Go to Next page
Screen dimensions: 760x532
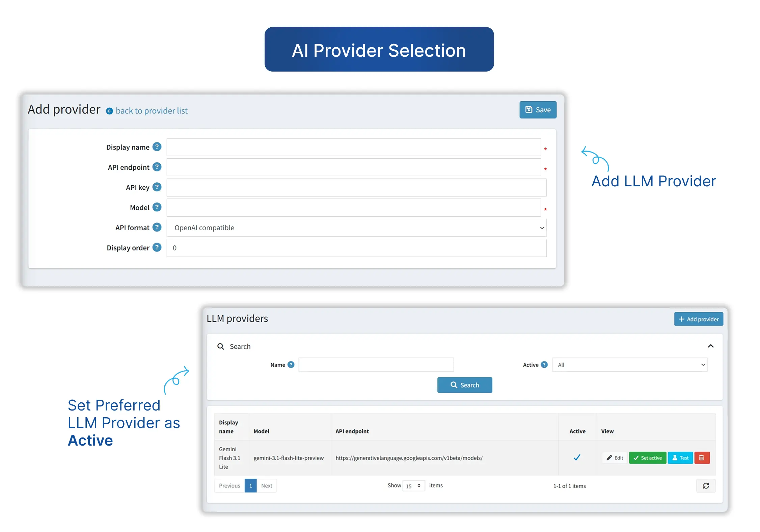(x=267, y=486)
